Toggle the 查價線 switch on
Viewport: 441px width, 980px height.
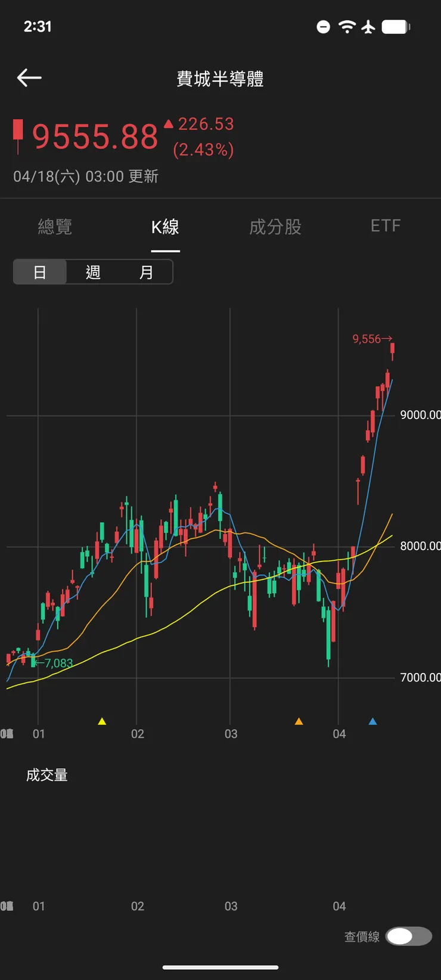coord(408,936)
